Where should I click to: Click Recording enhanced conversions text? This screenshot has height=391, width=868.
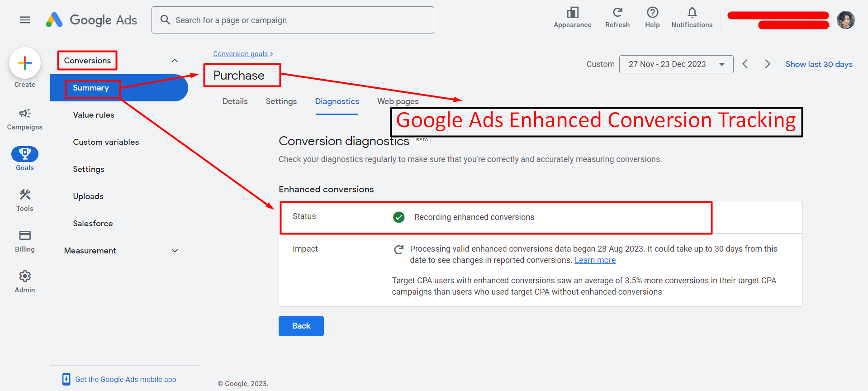pyautogui.click(x=474, y=217)
